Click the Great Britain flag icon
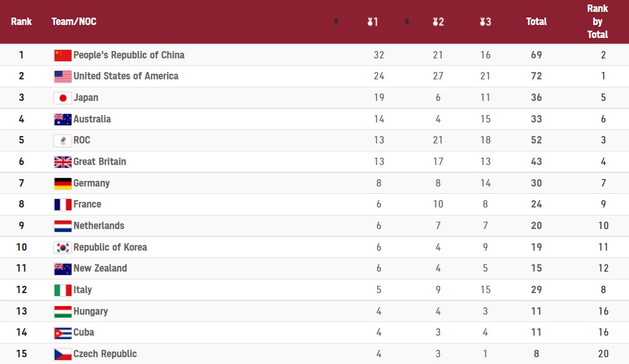 click(62, 162)
